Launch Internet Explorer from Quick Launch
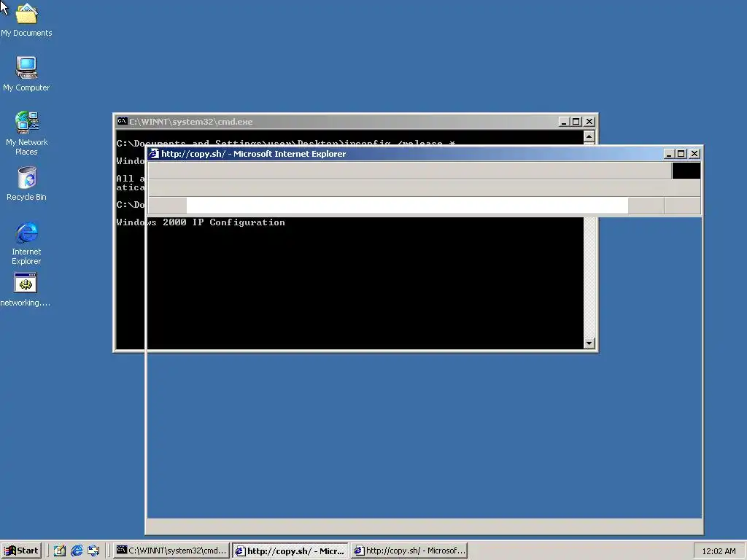747x560 pixels. (77, 551)
